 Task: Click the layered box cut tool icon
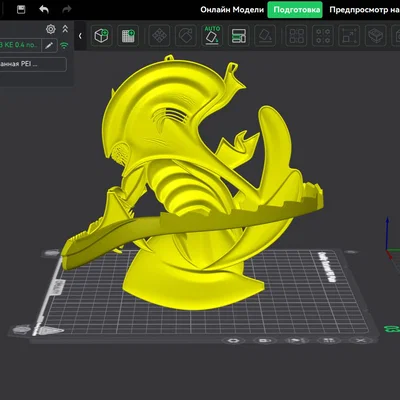pyautogui.click(x=376, y=36)
